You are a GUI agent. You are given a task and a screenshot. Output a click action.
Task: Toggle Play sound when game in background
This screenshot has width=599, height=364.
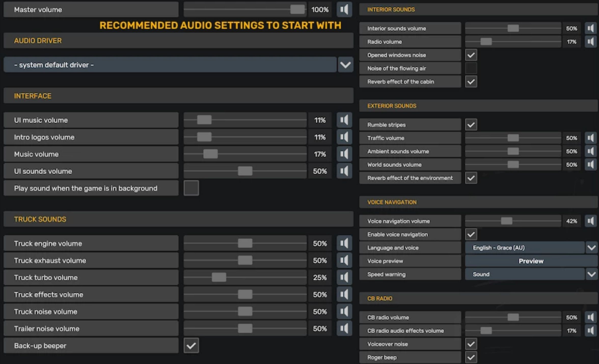pos(191,188)
